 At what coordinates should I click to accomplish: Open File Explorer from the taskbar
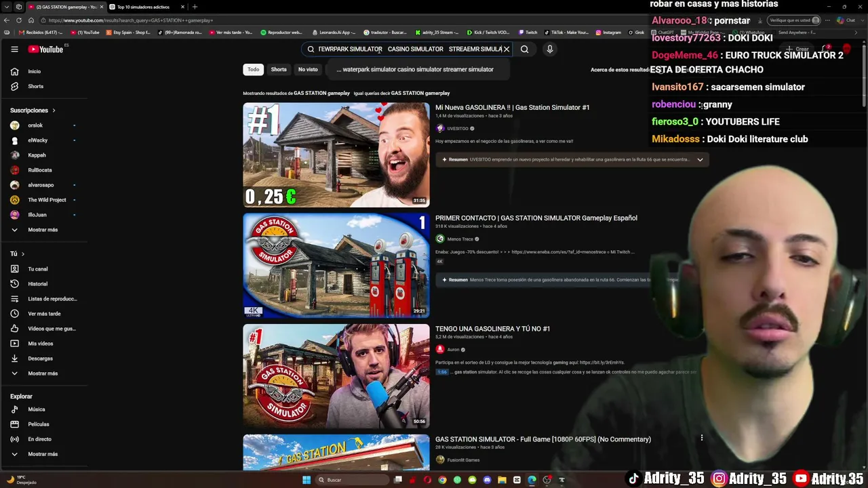coord(502,480)
